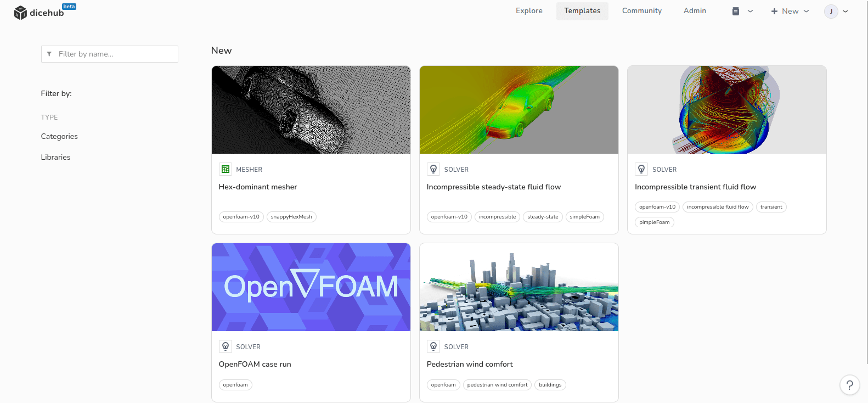Click solver bulb icon on Pedestrian wind comfort

[x=433, y=346]
